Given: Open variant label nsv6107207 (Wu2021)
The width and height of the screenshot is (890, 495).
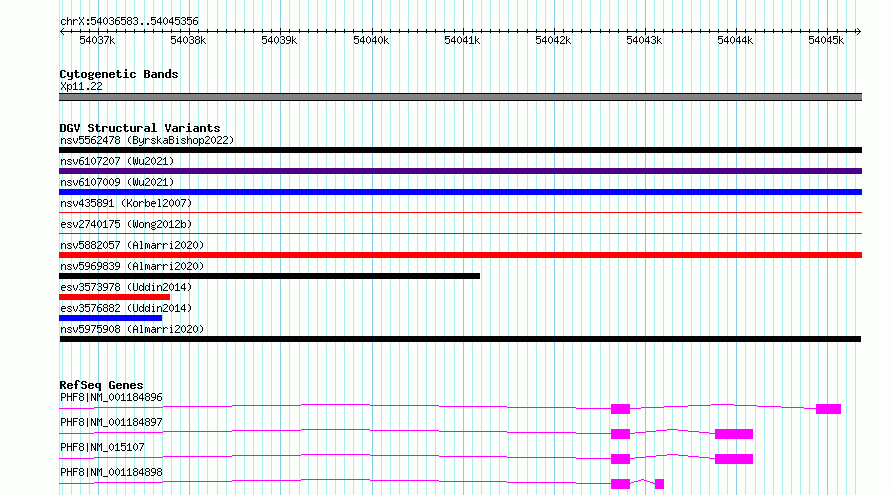Looking at the screenshot, I should [x=117, y=161].
